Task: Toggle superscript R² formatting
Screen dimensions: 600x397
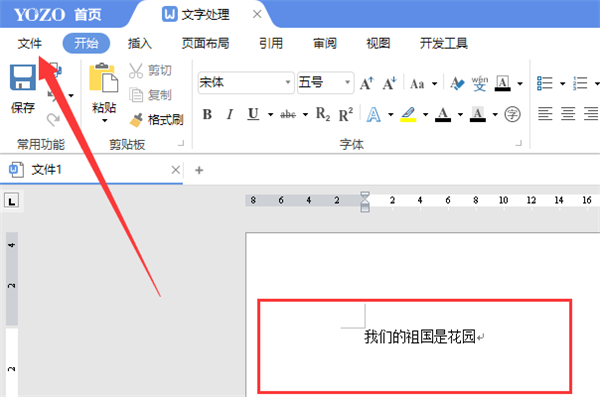Action: click(346, 114)
